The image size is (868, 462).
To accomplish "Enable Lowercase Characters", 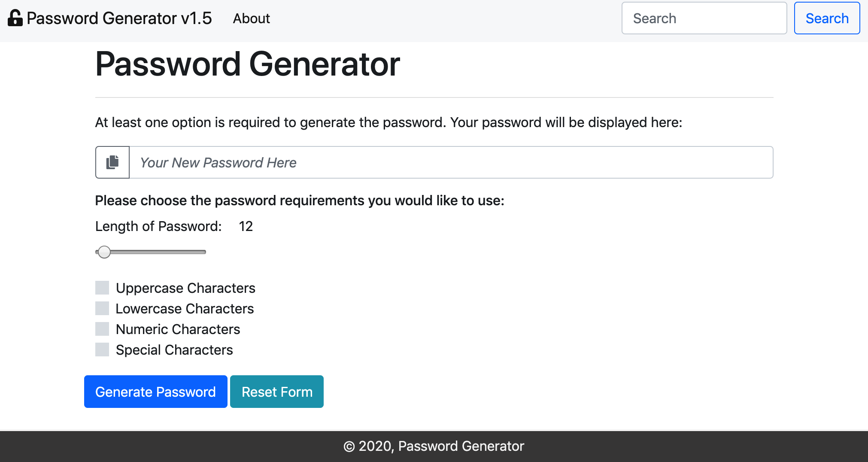I will click(102, 308).
